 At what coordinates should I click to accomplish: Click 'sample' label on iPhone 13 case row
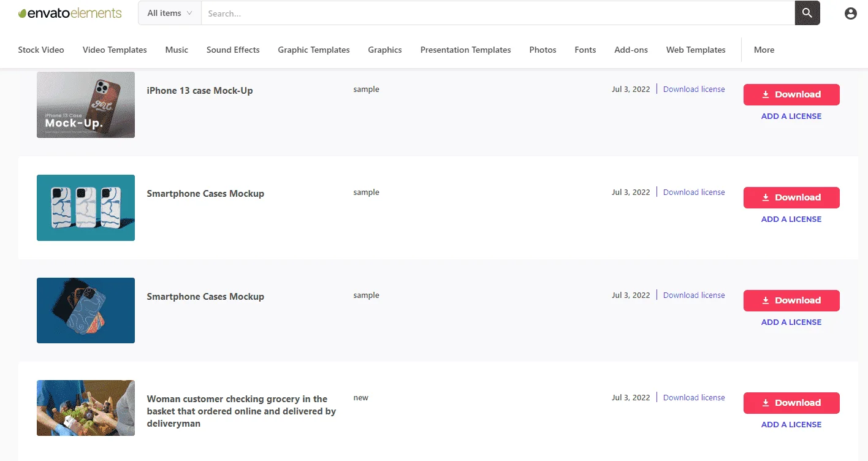367,89
